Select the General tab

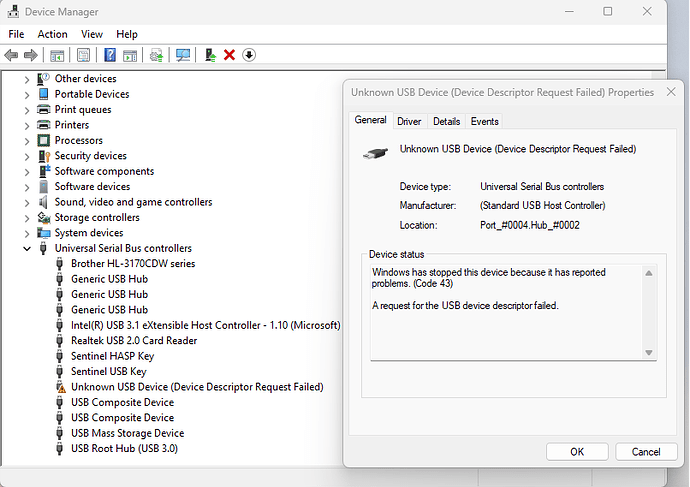(371, 120)
